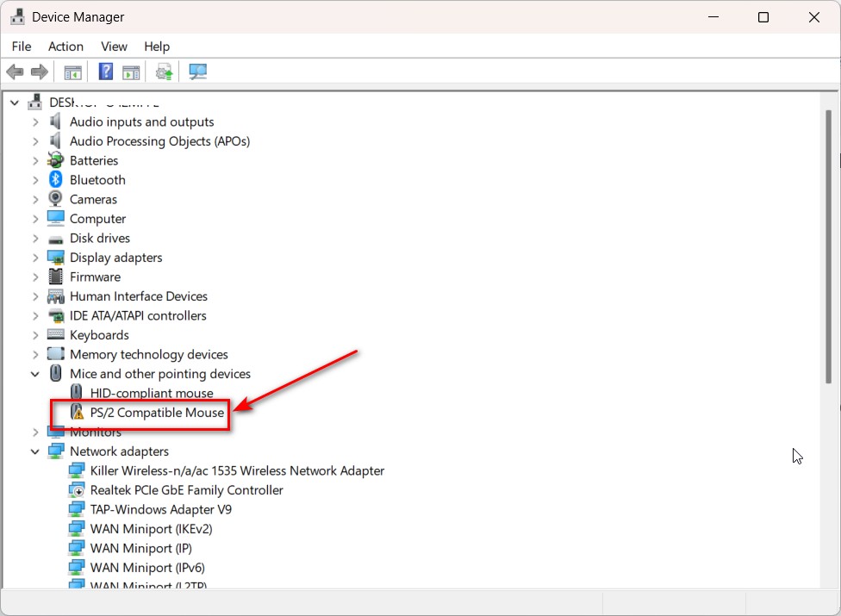Expand the Batteries category

tap(35, 160)
